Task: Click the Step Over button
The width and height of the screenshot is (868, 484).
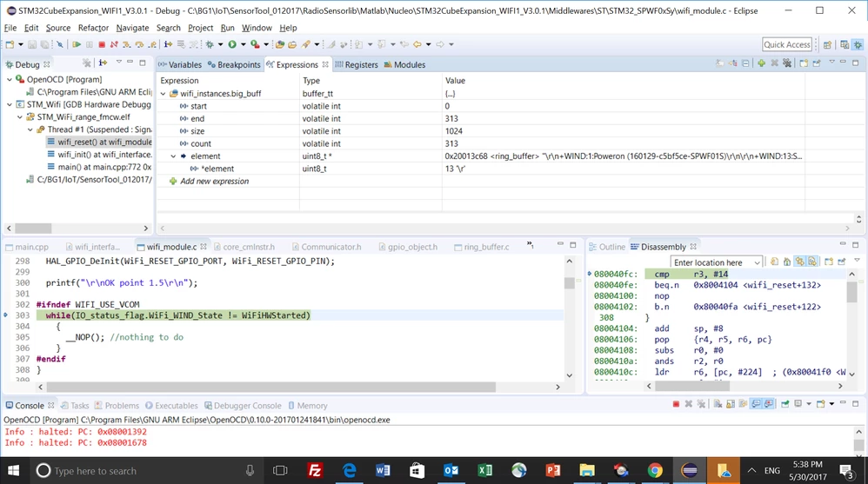Action: click(x=139, y=44)
